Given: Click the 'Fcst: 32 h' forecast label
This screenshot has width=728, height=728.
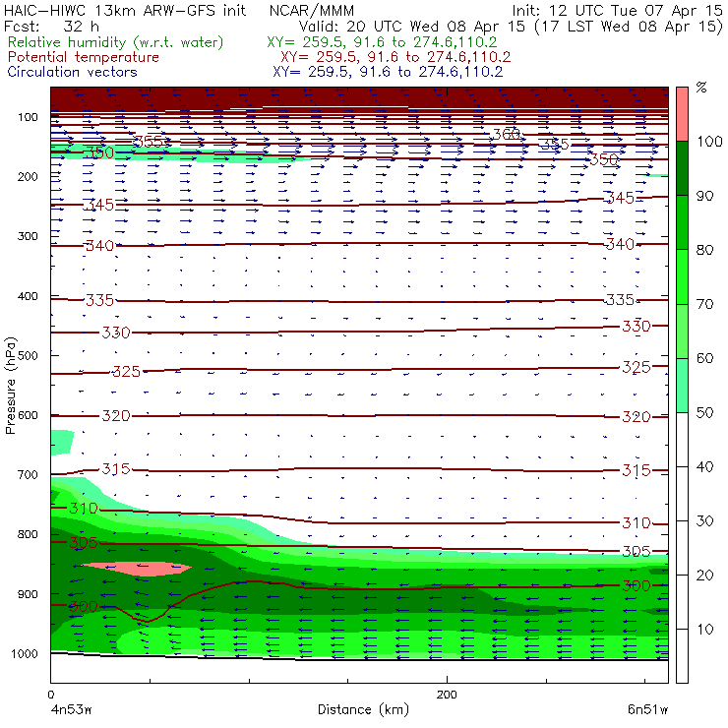Looking at the screenshot, I should click(51, 27).
